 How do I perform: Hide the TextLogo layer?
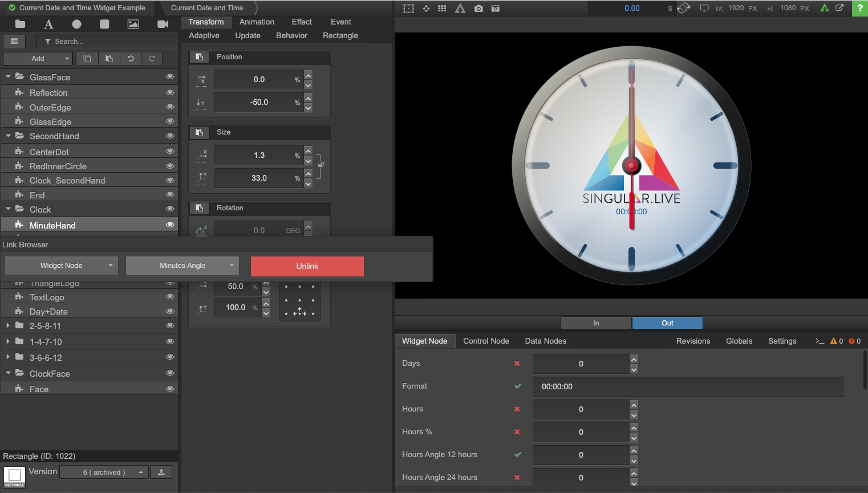pos(169,297)
